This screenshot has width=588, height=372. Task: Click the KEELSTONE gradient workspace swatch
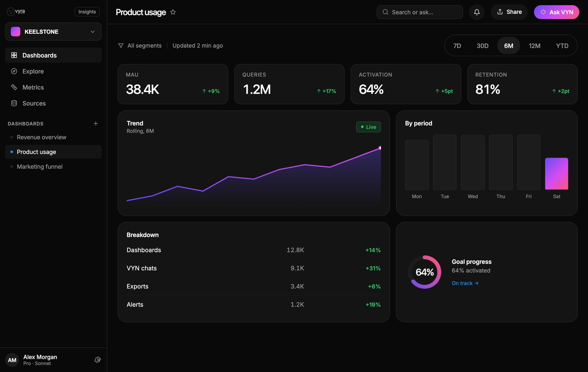15,32
